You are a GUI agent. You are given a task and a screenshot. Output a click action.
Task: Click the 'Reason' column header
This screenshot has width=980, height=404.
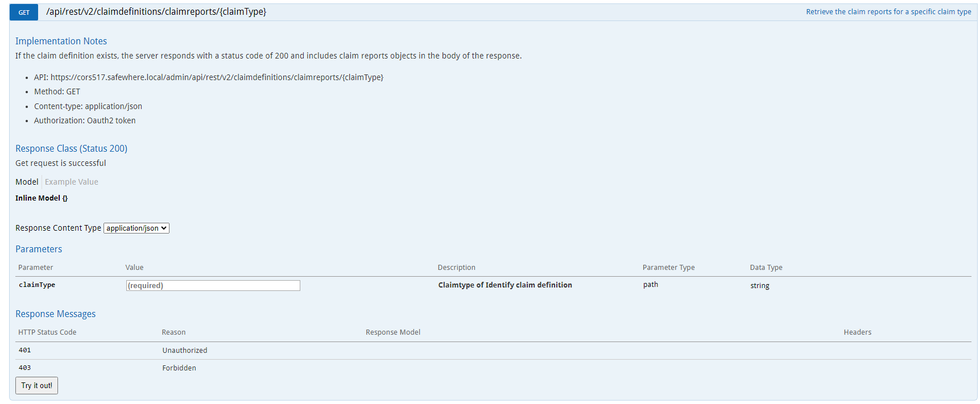(x=173, y=332)
